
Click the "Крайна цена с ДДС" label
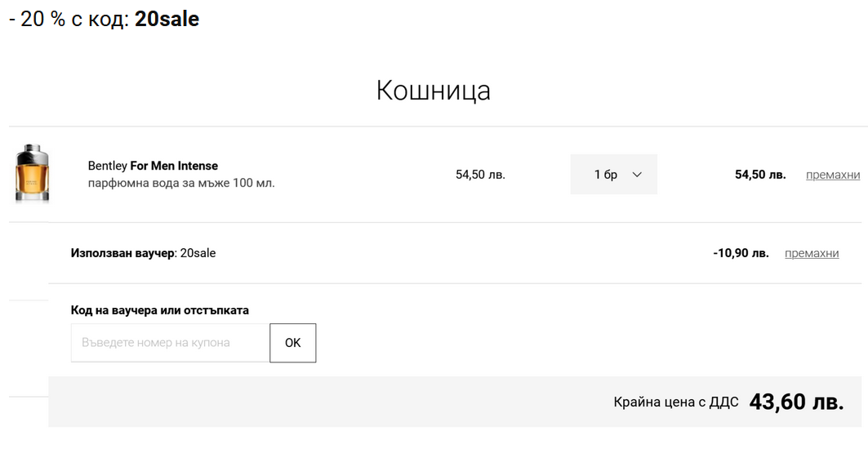pos(676,402)
